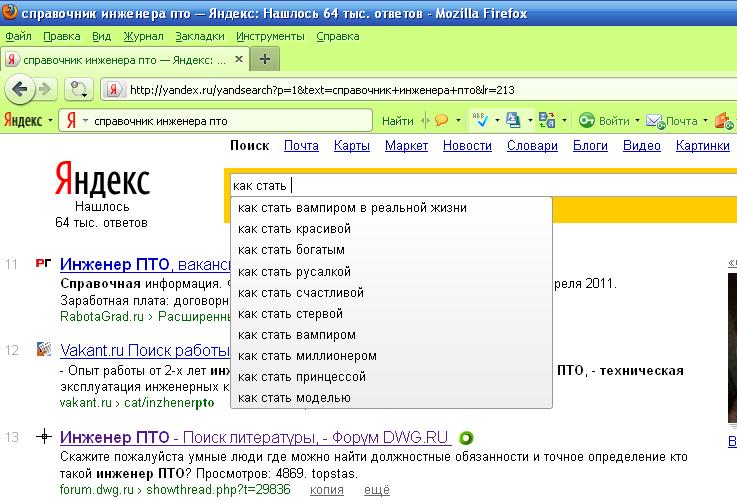Image resolution: width=737 pixels, height=501 pixels.
Task: Open the Войти dropdown arrow
Action: 637,121
